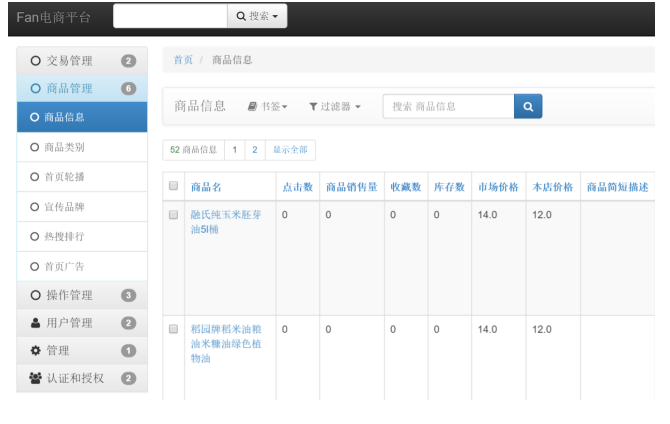This screenshot has height=424, width=670.
Task: Click the 操作管理 circle icon
Action: tap(35, 295)
